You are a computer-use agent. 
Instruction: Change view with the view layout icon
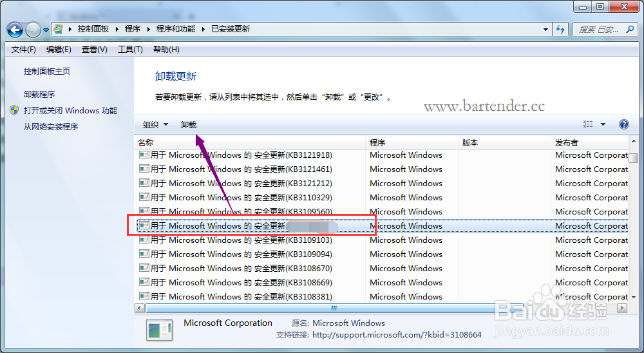pyautogui.click(x=588, y=124)
